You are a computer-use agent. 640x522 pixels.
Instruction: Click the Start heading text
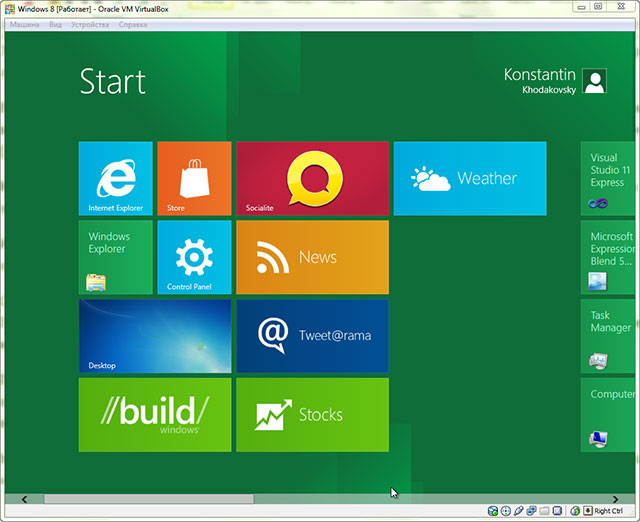113,81
